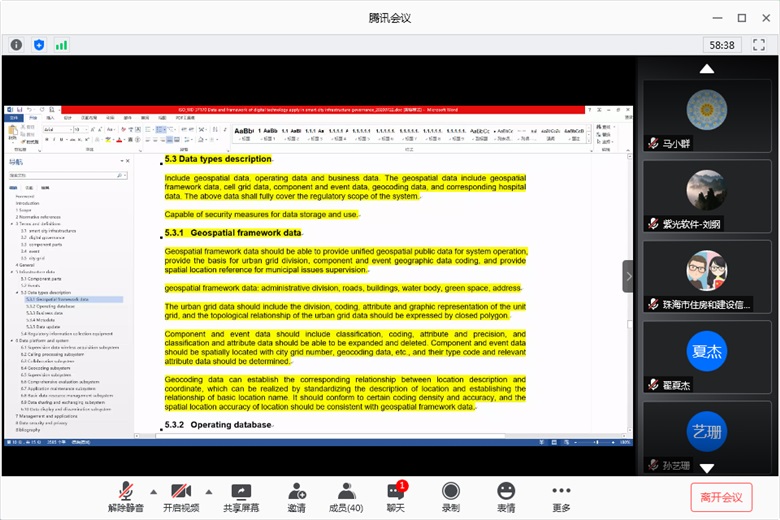Open the blue security shield icon

click(x=39, y=45)
